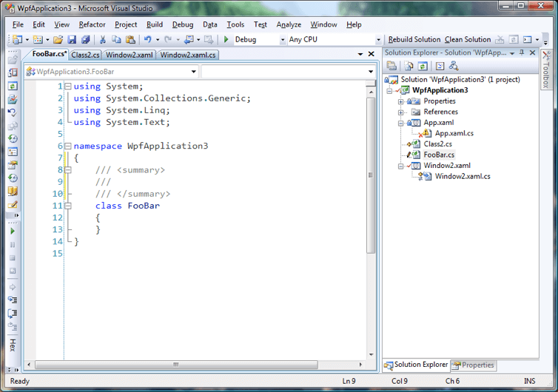Click the Rebuild Solution button
Screen dimensions: 558x392
coord(414,40)
